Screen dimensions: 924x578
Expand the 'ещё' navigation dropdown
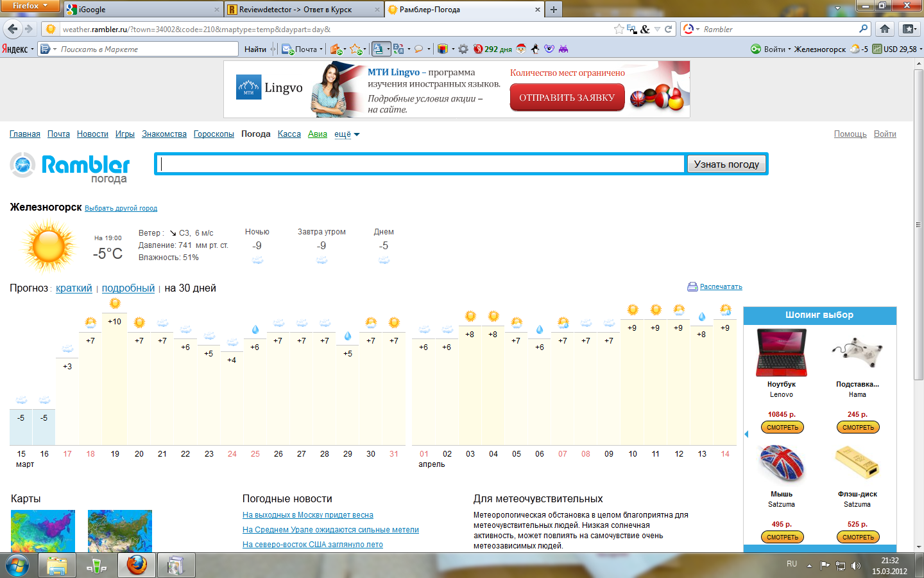coord(347,134)
